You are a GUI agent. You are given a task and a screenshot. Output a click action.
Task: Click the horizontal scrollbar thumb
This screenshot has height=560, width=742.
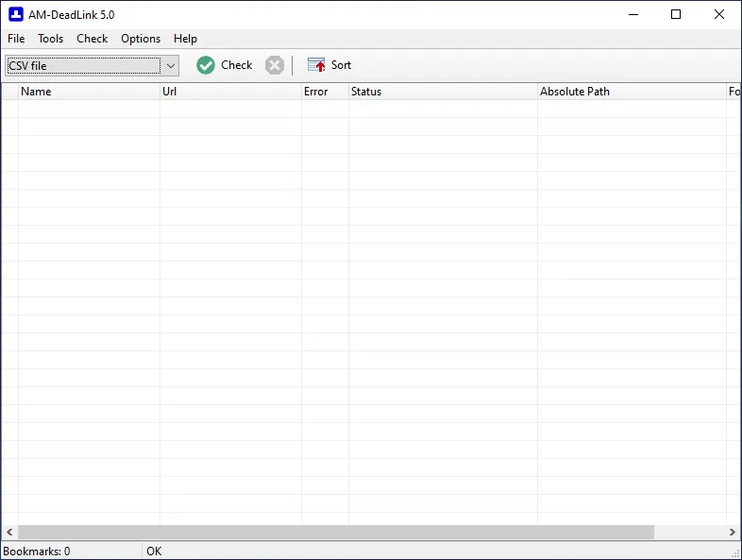(336, 532)
